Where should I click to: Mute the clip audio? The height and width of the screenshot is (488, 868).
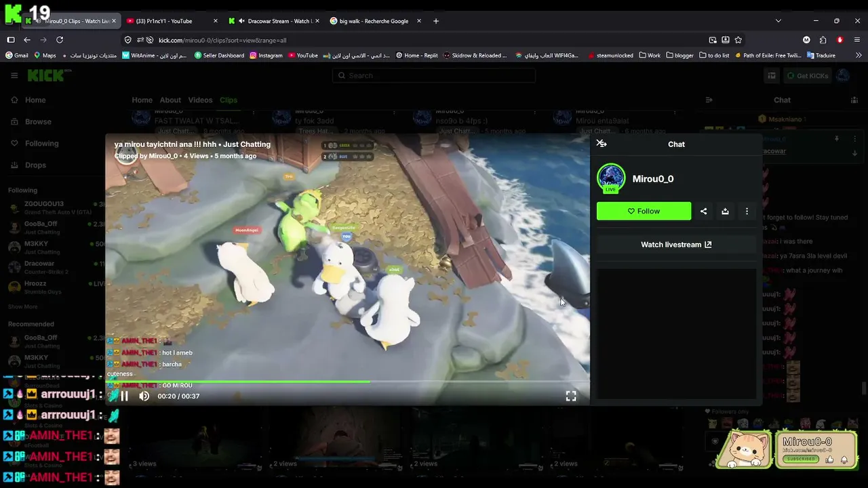[x=144, y=396]
